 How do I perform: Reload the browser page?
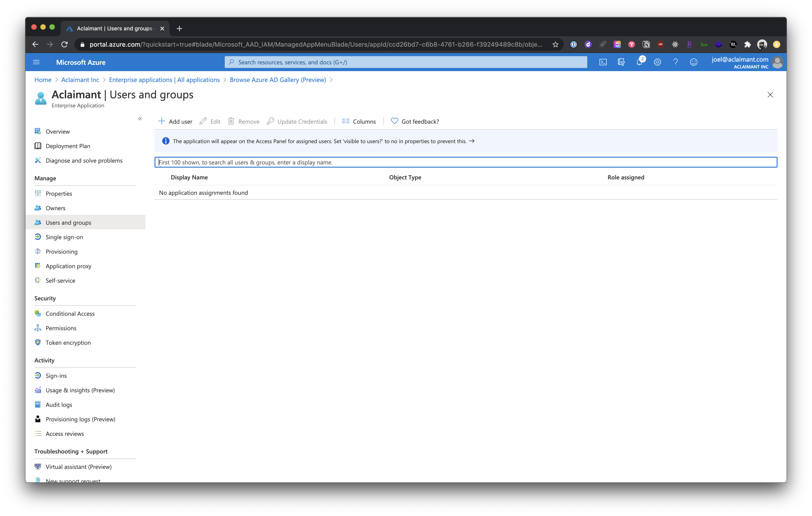[64, 44]
